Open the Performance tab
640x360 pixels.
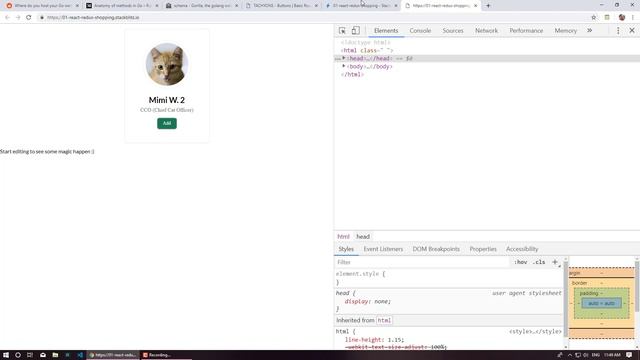point(526,31)
